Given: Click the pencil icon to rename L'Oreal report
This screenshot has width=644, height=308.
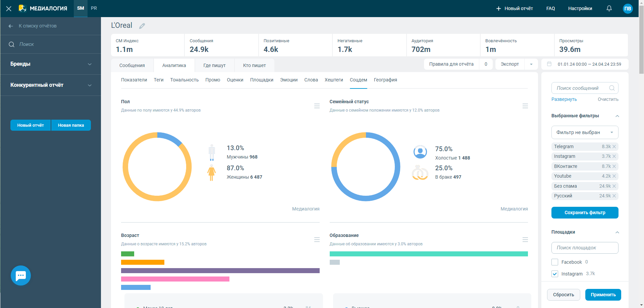Looking at the screenshot, I should [x=142, y=26].
